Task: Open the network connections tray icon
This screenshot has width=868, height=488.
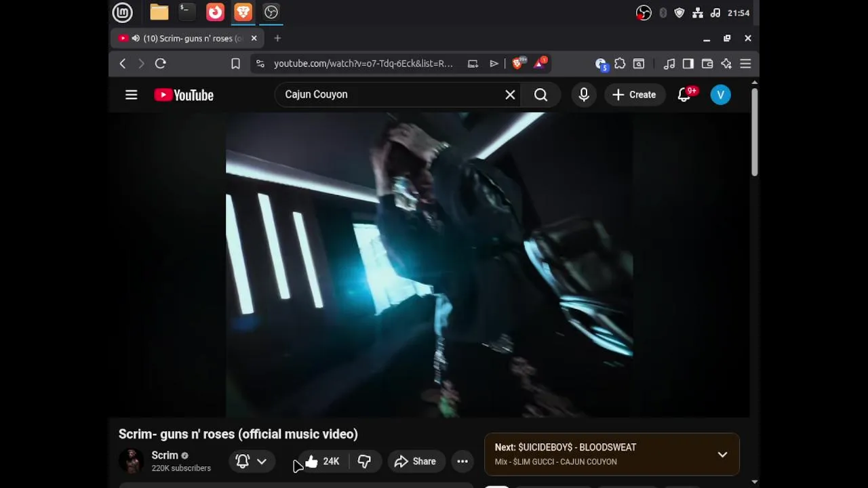Action: pyautogui.click(x=697, y=13)
